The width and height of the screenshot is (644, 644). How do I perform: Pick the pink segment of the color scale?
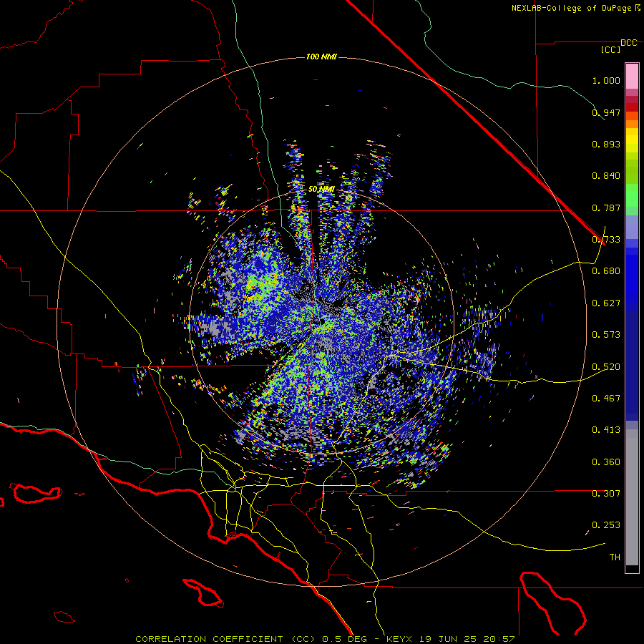click(632, 77)
